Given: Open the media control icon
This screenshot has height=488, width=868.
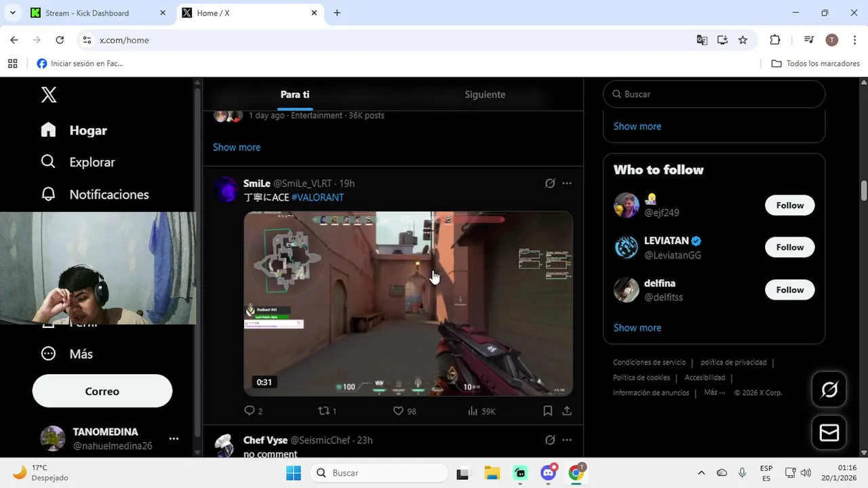Looking at the screenshot, I should [x=809, y=40].
